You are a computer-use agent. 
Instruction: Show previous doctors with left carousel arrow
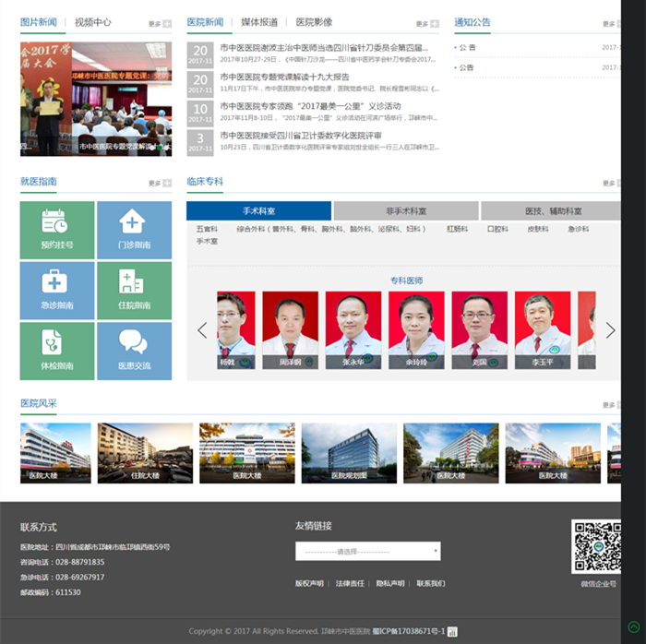click(202, 330)
